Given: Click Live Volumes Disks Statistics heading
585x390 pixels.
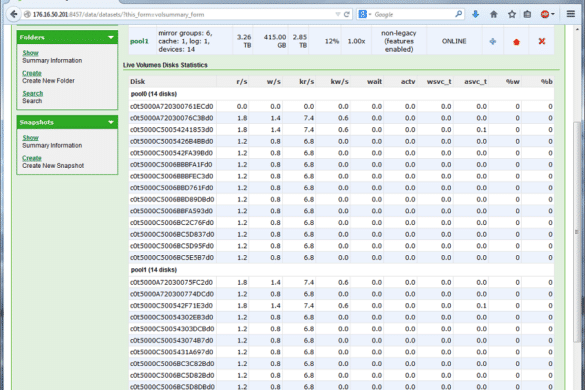Looking at the screenshot, I should coord(165,65).
